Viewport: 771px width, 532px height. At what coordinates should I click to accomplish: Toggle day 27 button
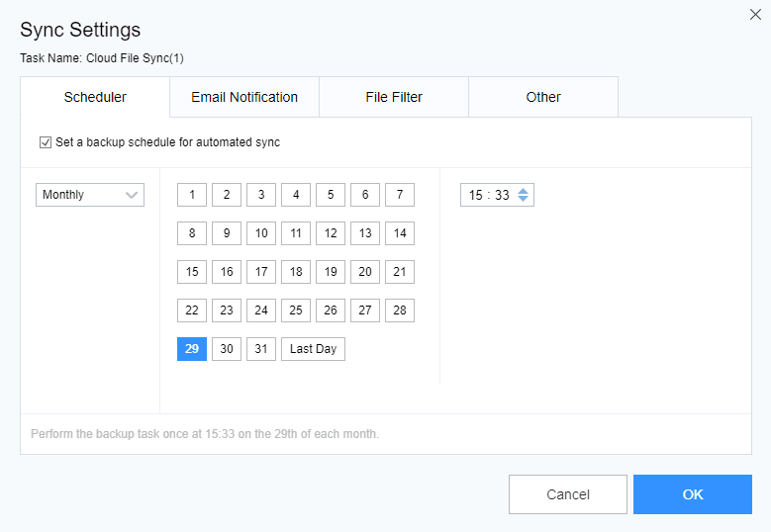coord(365,310)
